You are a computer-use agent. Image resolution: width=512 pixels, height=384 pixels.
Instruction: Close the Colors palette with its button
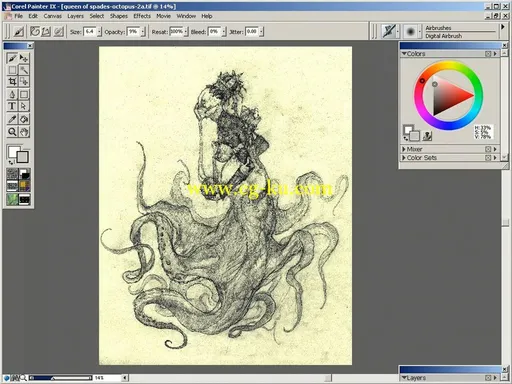pyautogui.click(x=505, y=45)
